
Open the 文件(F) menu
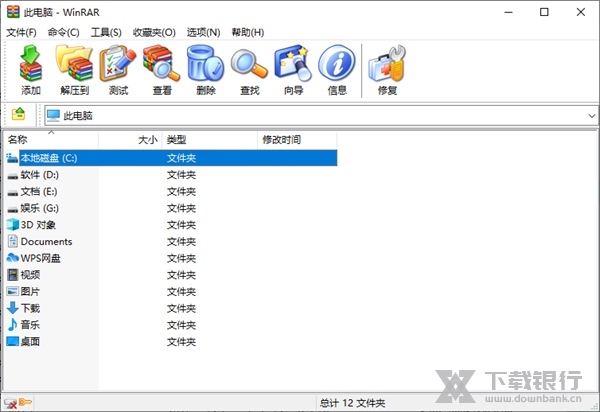[x=21, y=33]
